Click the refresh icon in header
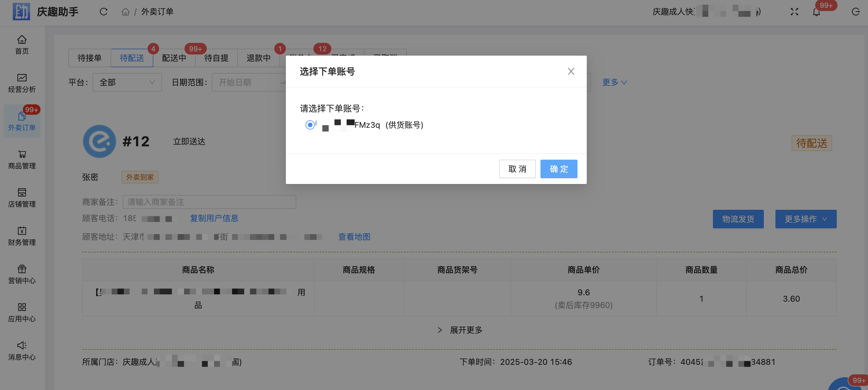 (x=104, y=12)
